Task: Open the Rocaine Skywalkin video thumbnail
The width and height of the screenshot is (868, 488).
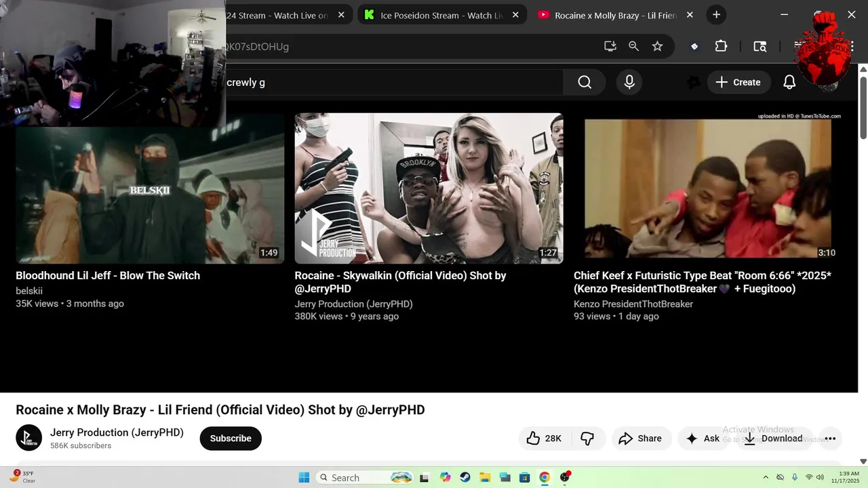Action: (x=429, y=188)
